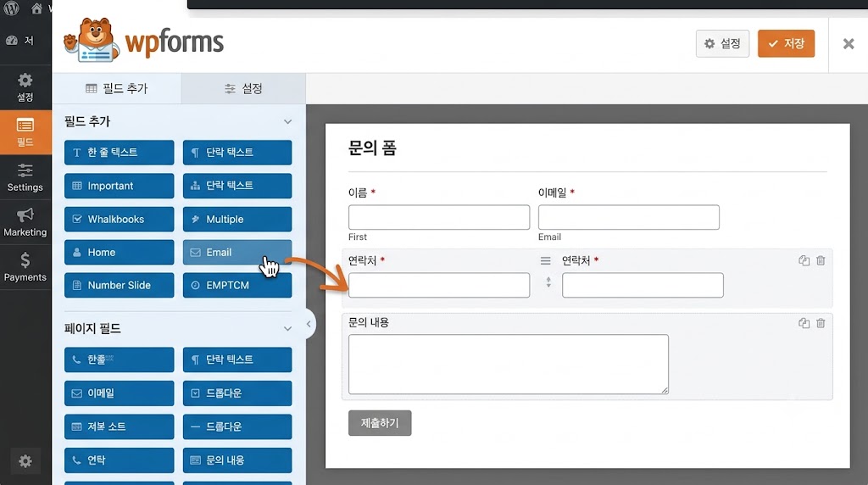The height and width of the screenshot is (485, 868).
Task: Click the gear icon at sidebar bottom
Action: (25, 461)
